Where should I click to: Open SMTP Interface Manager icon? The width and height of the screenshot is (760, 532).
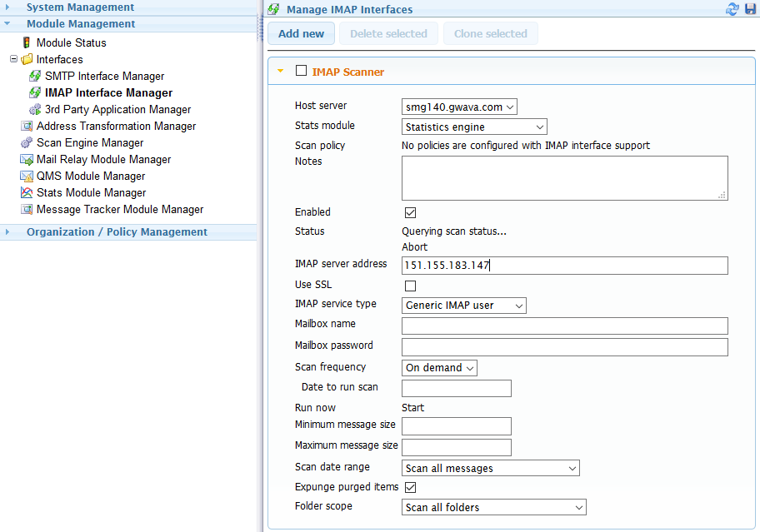35,77
